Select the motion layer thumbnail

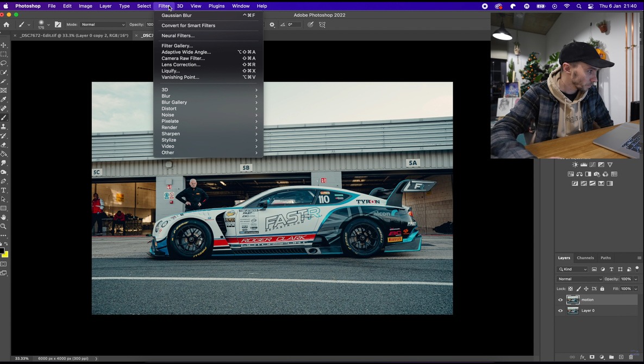[573, 300]
